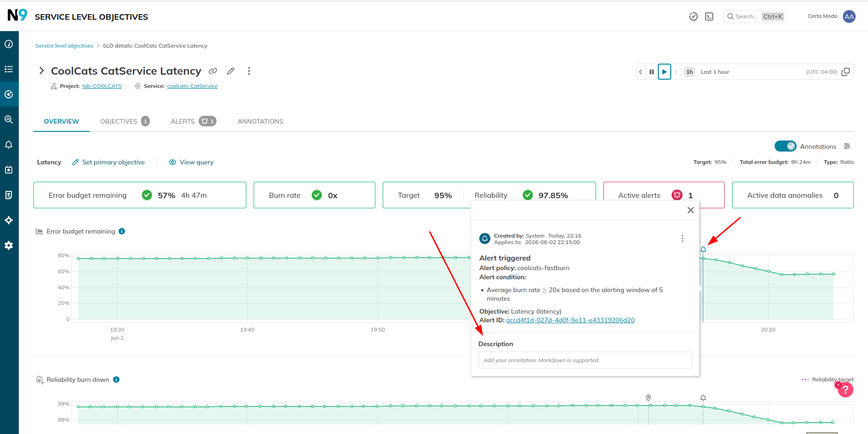Open the dashboard gauge sidebar icon
868x434 pixels.
click(9, 44)
